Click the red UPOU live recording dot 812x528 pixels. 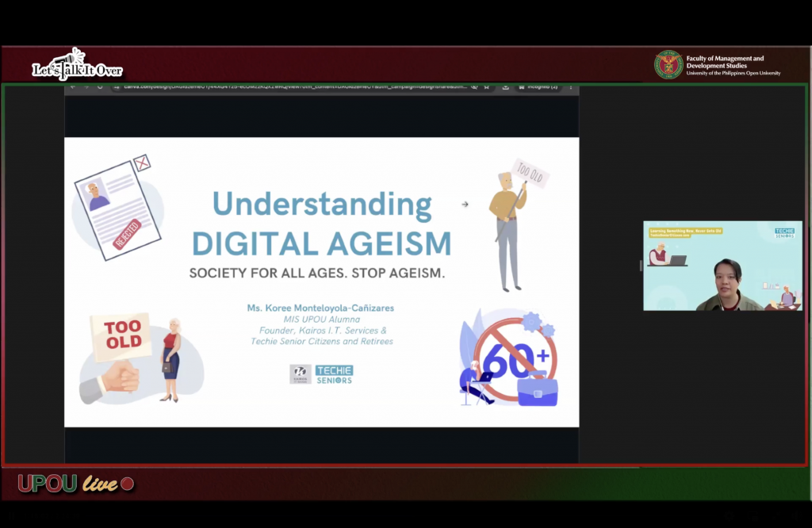[127, 484]
